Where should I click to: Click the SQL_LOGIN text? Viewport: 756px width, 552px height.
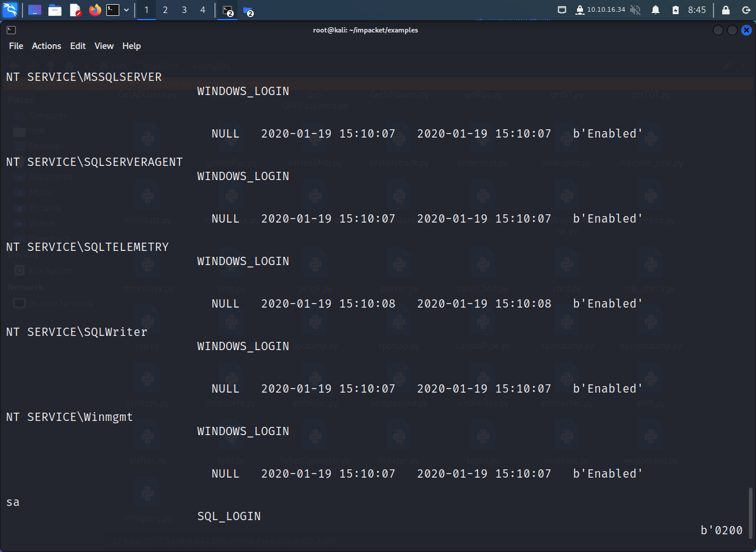point(229,517)
